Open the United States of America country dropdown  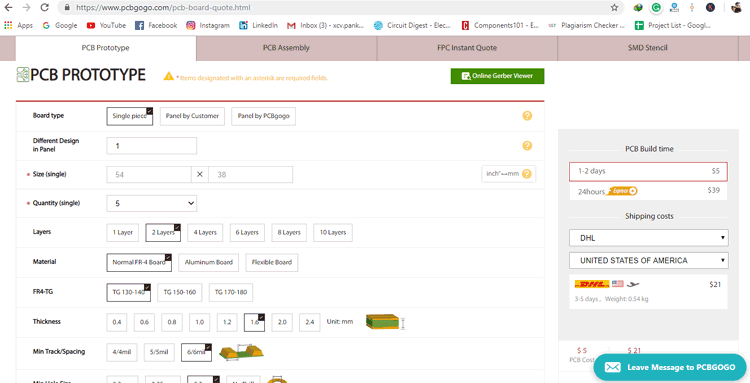649,261
